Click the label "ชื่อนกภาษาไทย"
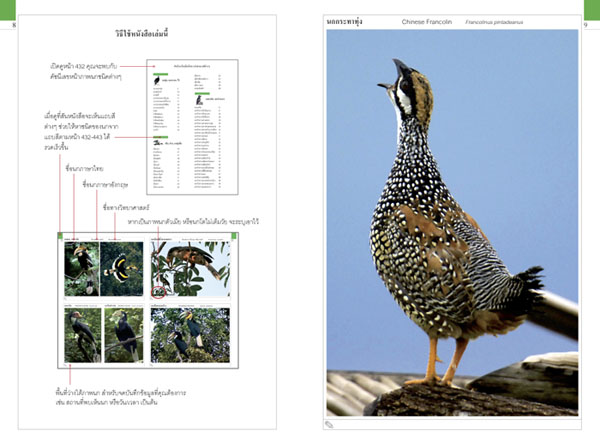The width and height of the screenshot is (600, 443). (x=85, y=168)
